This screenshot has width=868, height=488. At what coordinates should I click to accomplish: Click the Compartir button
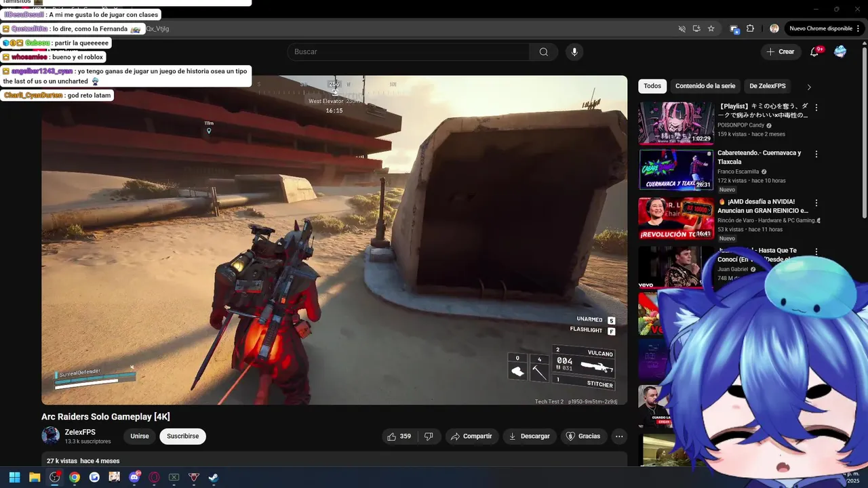(471, 436)
